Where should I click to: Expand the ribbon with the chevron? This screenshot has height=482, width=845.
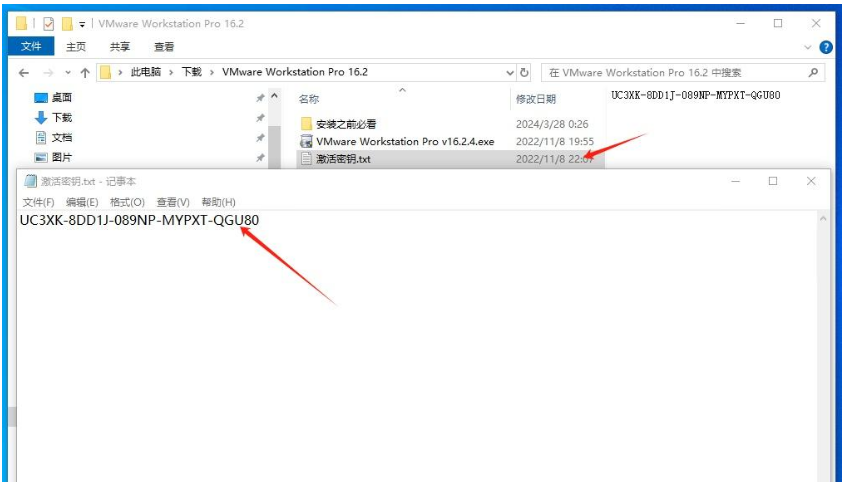[807, 47]
